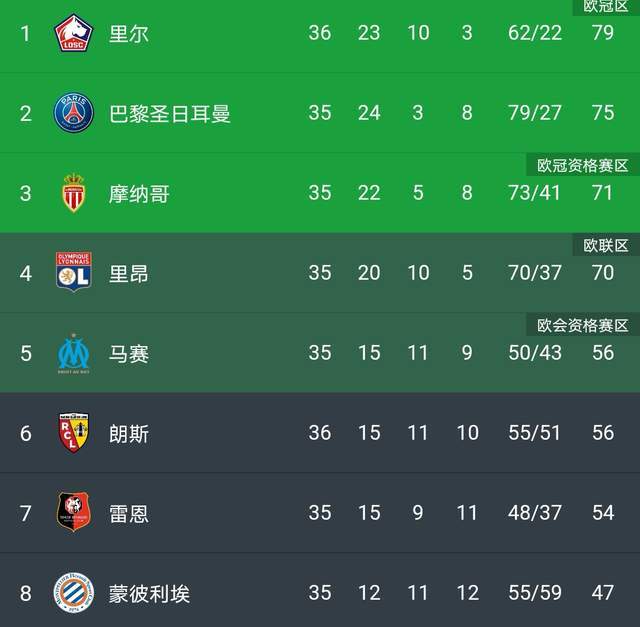Viewport: 640px width, 627px height.
Task: Open the Lille LOSC club crest
Action: click(x=73, y=33)
